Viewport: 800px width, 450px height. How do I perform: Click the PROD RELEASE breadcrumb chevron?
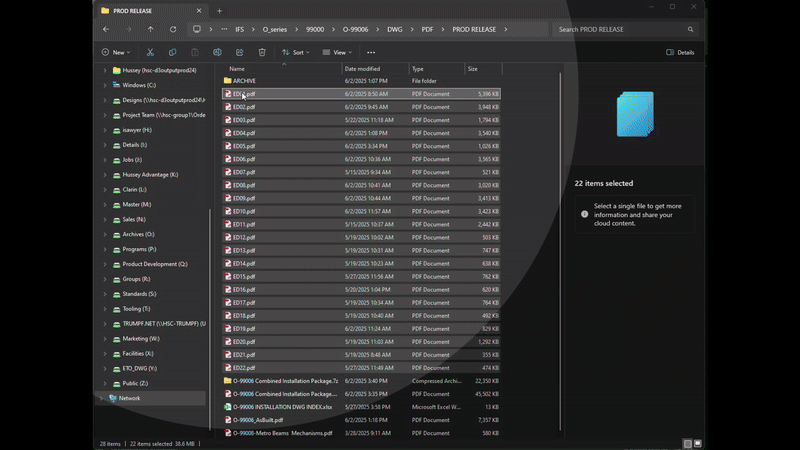(x=506, y=29)
